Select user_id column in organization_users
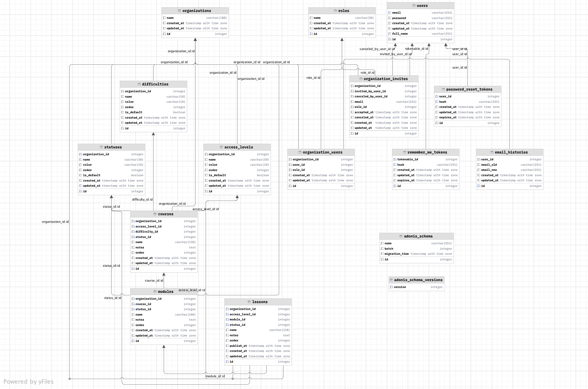 click(x=321, y=165)
